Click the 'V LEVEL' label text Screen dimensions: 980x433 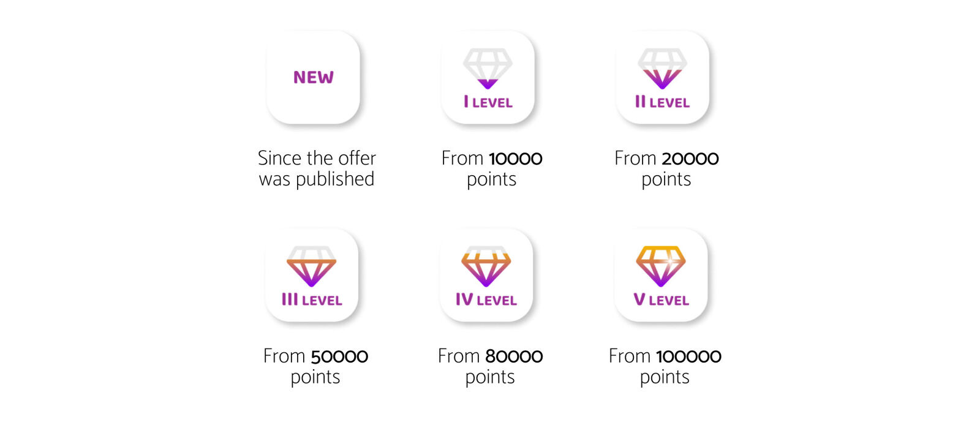(x=661, y=300)
